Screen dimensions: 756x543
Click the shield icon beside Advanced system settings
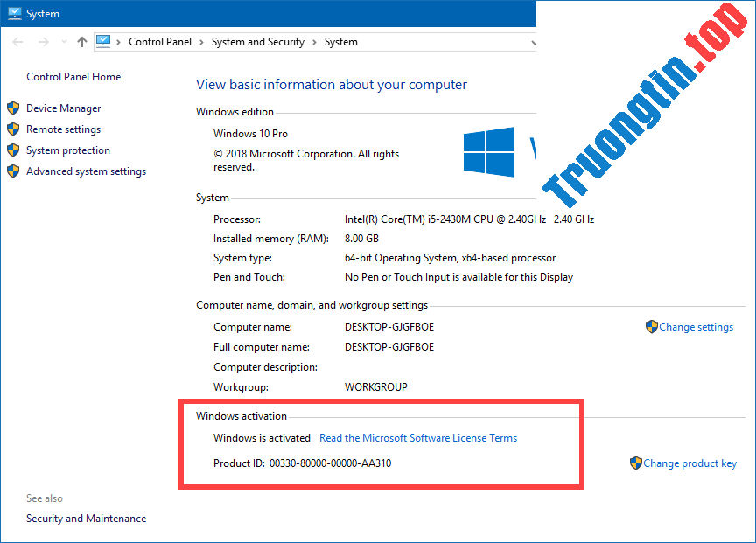[12, 171]
